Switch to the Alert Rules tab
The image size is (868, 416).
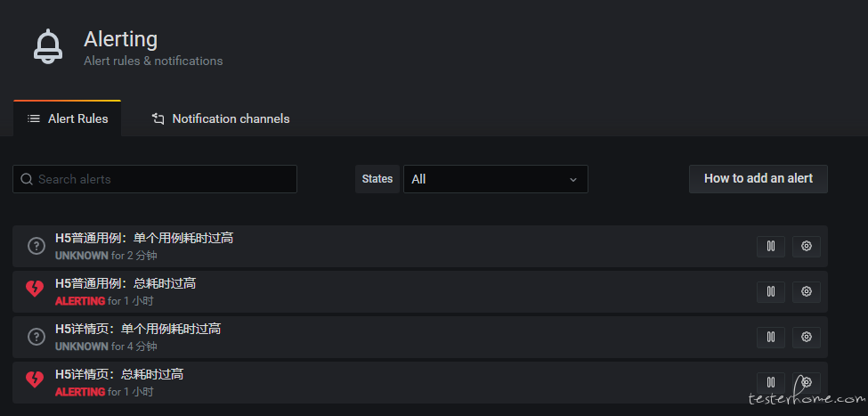[x=68, y=118]
